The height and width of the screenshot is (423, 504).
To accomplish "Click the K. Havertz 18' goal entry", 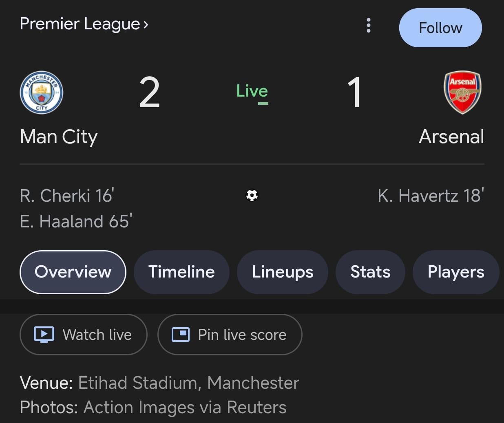I will click(431, 196).
